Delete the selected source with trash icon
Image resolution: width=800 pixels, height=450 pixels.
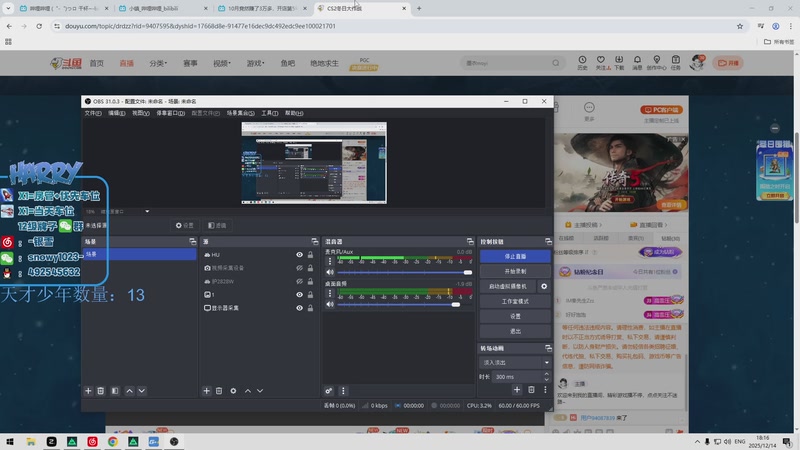[x=219, y=391]
